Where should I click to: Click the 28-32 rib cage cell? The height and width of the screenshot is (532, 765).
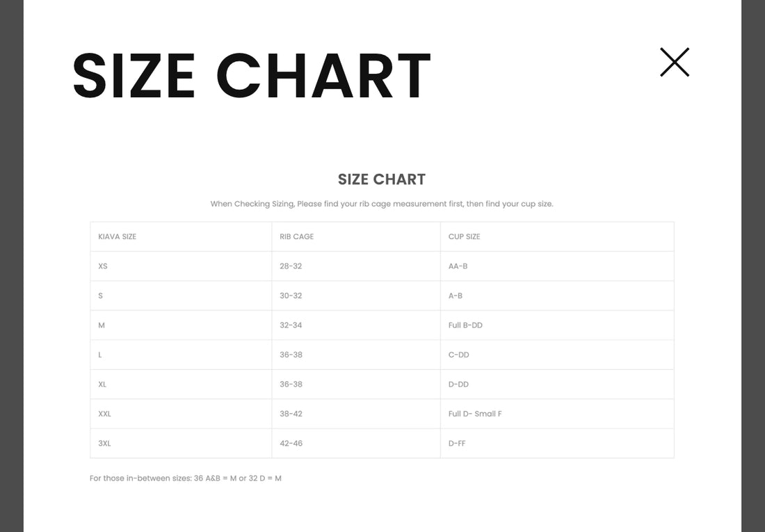click(x=291, y=266)
